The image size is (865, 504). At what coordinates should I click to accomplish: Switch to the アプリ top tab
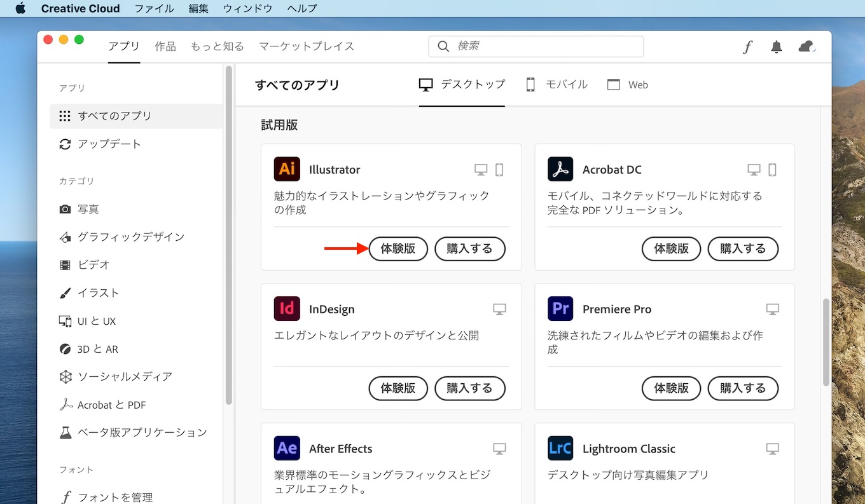[124, 46]
